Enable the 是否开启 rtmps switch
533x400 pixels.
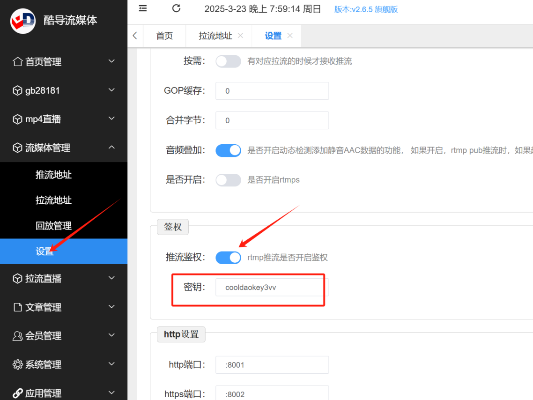point(228,180)
